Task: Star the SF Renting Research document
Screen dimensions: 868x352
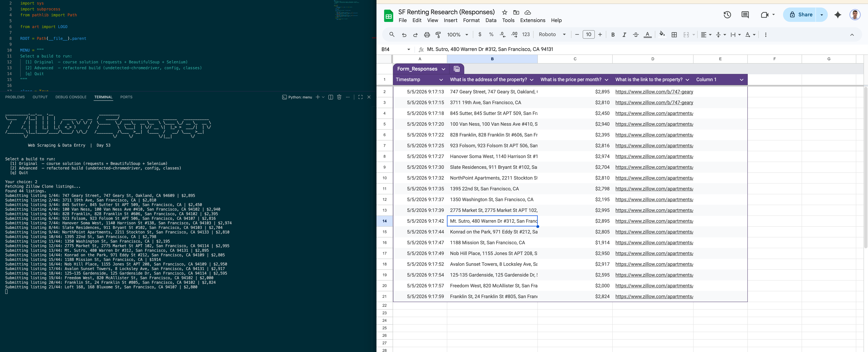Action: coord(504,12)
